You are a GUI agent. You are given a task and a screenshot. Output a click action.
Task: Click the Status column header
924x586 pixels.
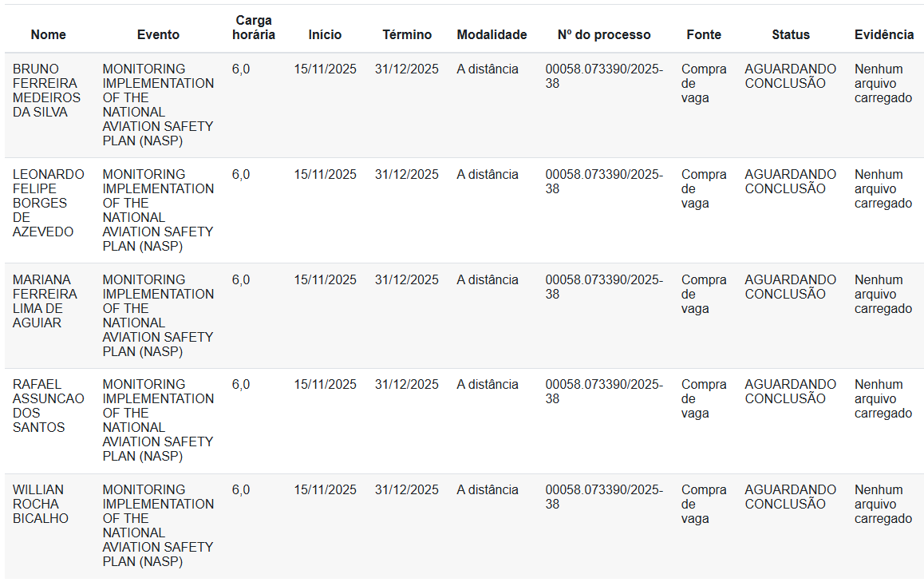791,35
